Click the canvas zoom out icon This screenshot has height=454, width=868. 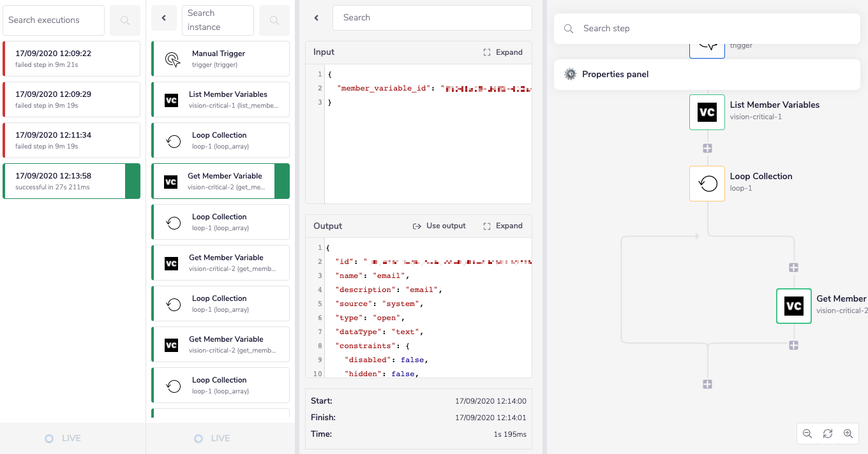pyautogui.click(x=807, y=434)
